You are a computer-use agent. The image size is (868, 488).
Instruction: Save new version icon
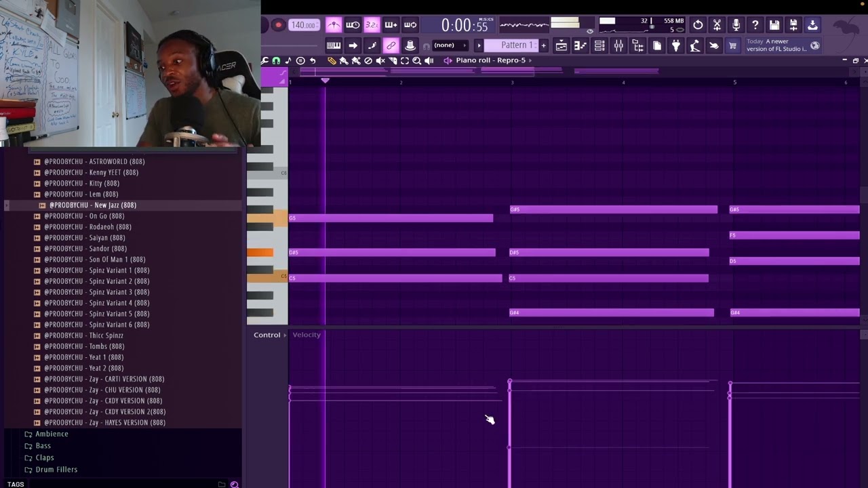pos(793,25)
